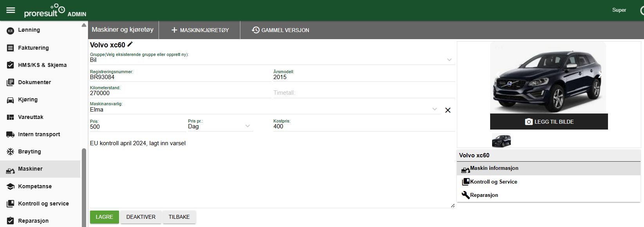This screenshot has height=227, width=644.
Task: Click the Kostpris input field
Action: click(364, 126)
